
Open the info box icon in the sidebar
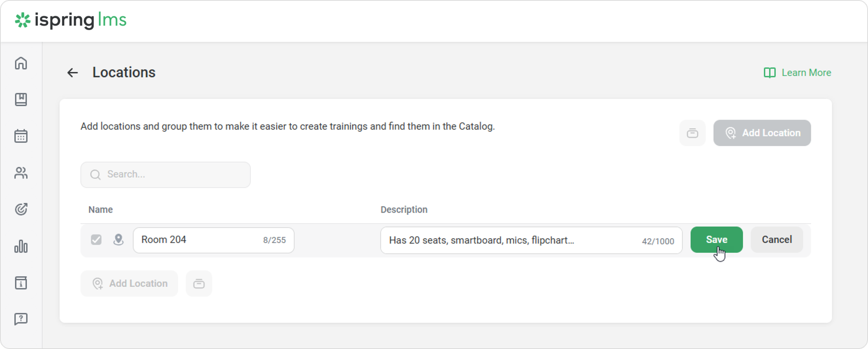click(x=21, y=283)
